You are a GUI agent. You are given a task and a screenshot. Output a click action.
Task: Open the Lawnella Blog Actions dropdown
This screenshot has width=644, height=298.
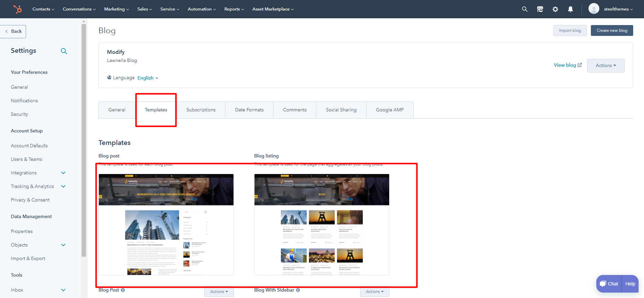[x=606, y=65]
